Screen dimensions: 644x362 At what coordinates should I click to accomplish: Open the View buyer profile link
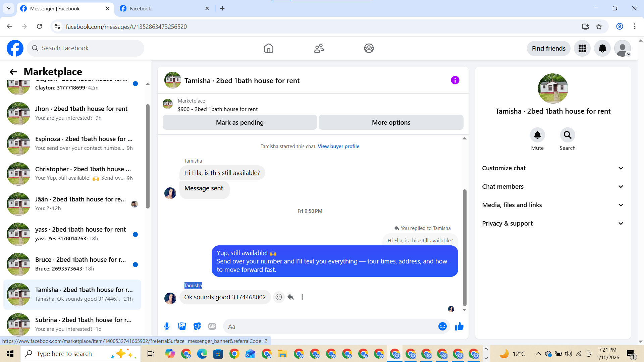coord(338,146)
